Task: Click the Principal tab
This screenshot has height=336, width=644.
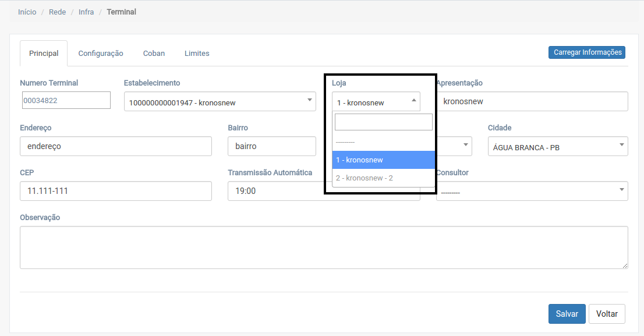Action: pyautogui.click(x=44, y=53)
